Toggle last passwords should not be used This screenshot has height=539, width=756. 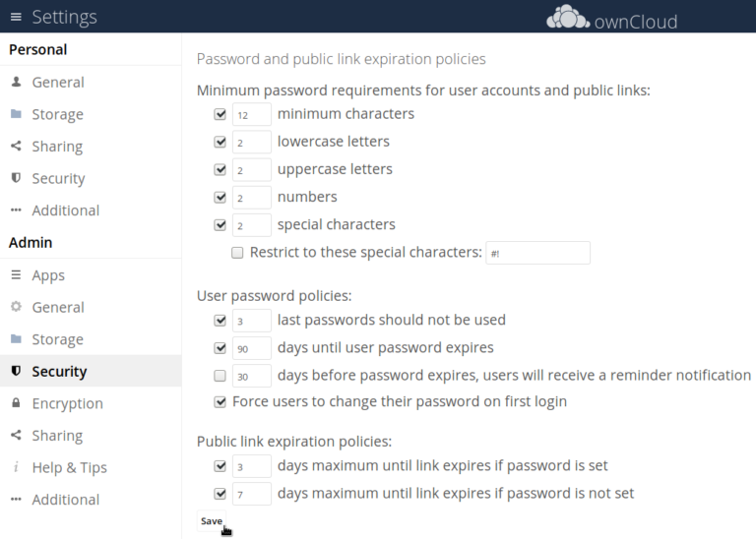[x=220, y=321]
